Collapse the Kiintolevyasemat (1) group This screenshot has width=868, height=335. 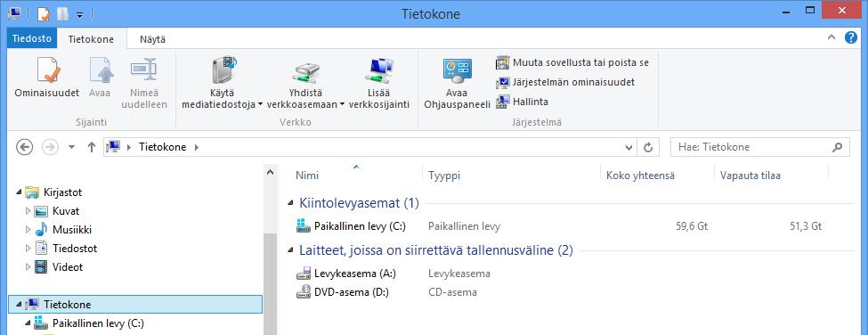tap(291, 203)
